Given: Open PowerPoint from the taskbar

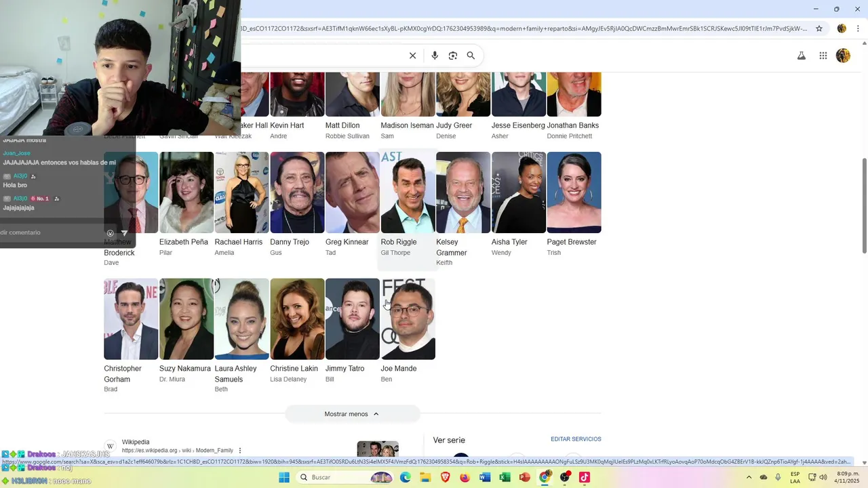Looking at the screenshot, I should point(524,477).
